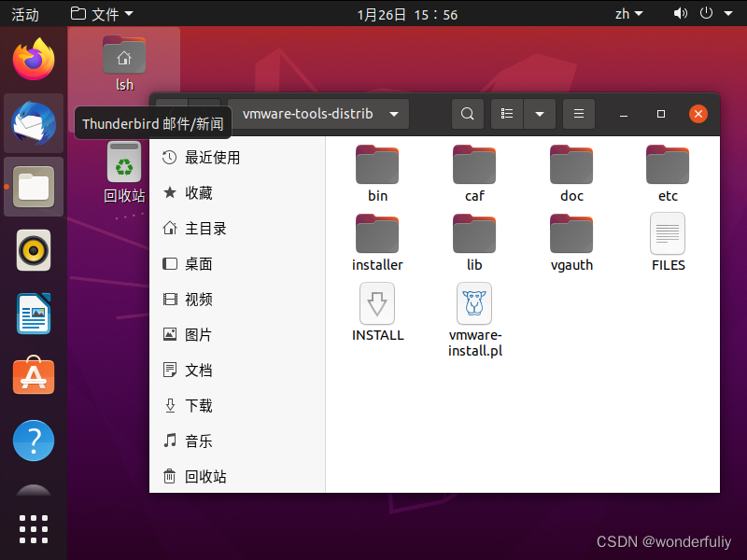This screenshot has height=560, width=747.
Task: Open Music (音乐) in sidebar
Action: coord(237,441)
